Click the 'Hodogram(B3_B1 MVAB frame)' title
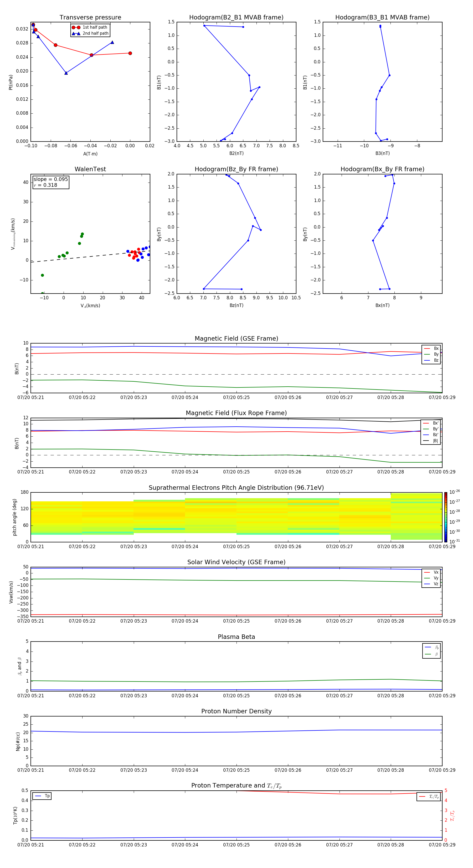The width and height of the screenshot is (473, 868). click(x=382, y=18)
